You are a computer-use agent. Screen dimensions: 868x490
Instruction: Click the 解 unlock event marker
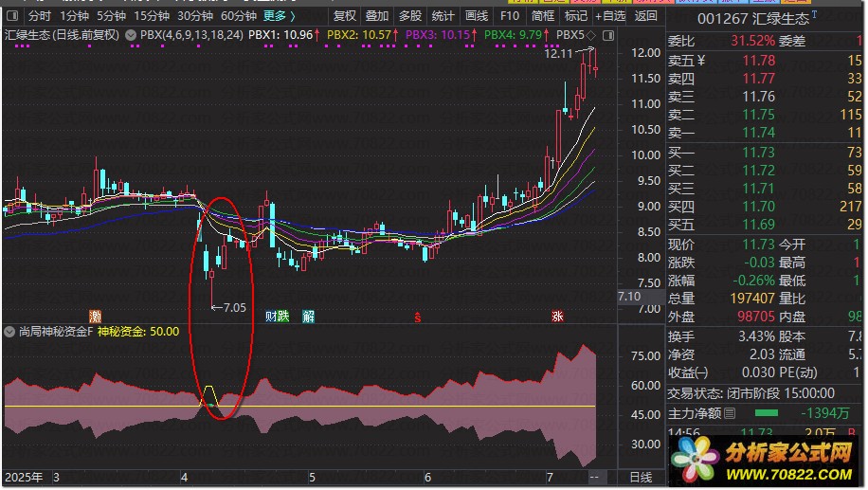click(308, 317)
